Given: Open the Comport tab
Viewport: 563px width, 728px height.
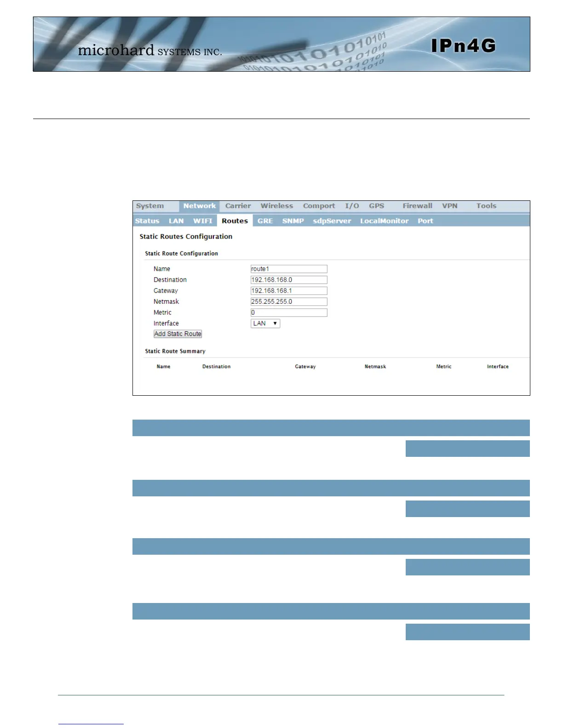Looking at the screenshot, I should pos(319,206).
